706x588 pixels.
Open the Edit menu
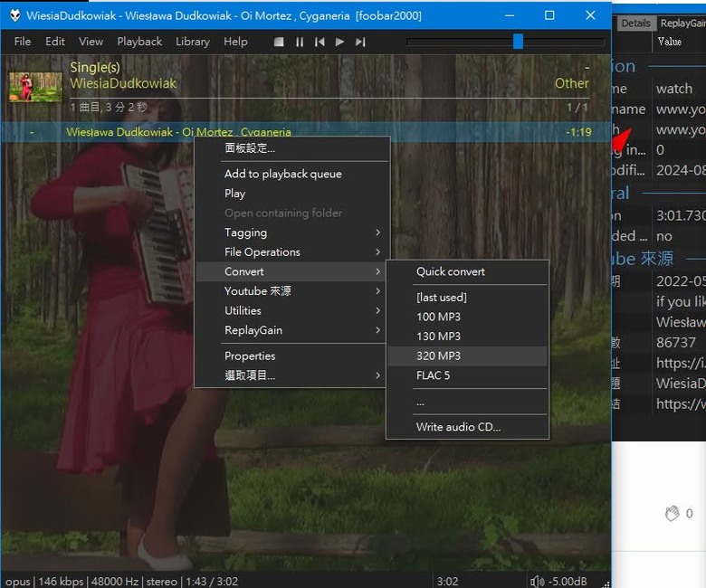click(x=55, y=42)
